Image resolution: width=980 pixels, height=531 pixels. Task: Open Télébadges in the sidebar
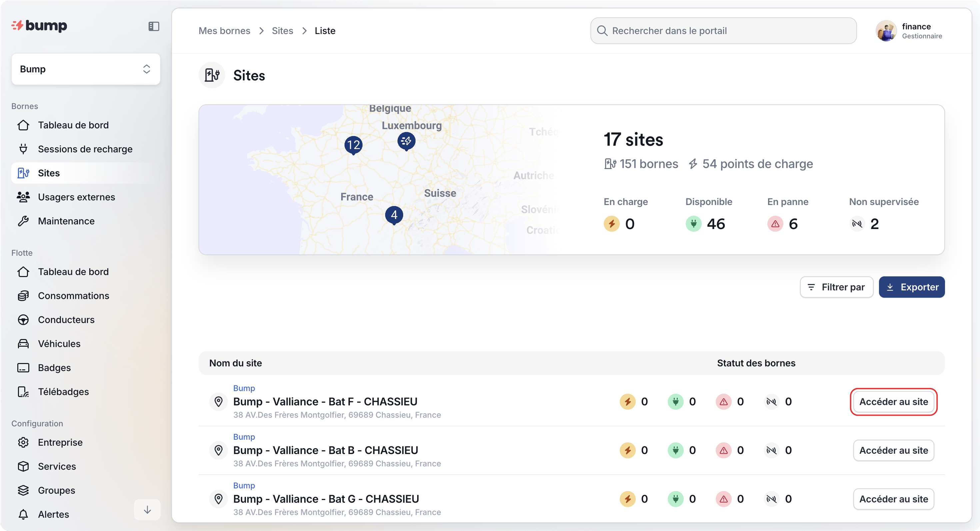pyautogui.click(x=63, y=391)
